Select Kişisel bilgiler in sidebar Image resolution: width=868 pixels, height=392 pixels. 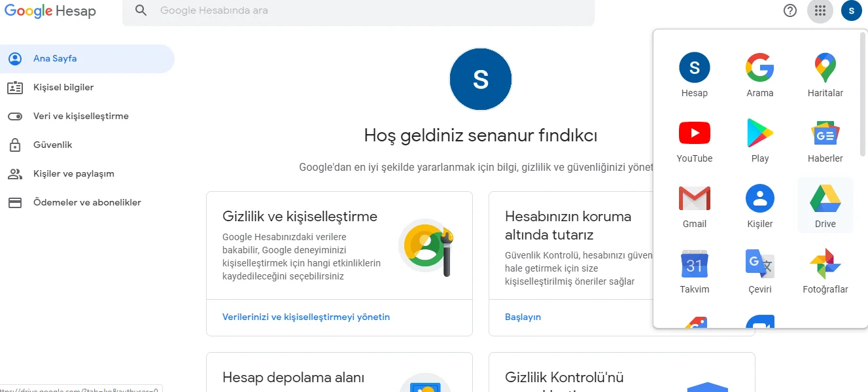point(63,87)
